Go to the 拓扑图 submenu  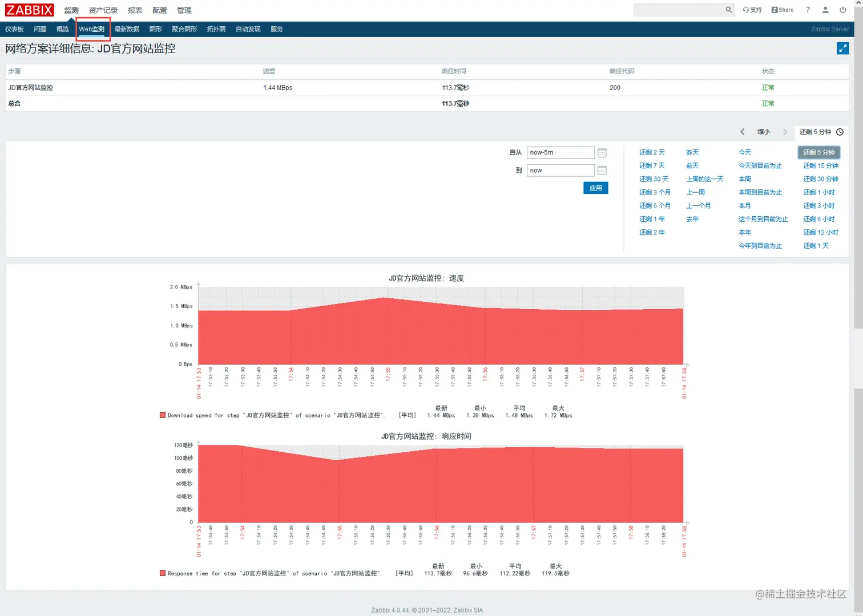coord(216,29)
